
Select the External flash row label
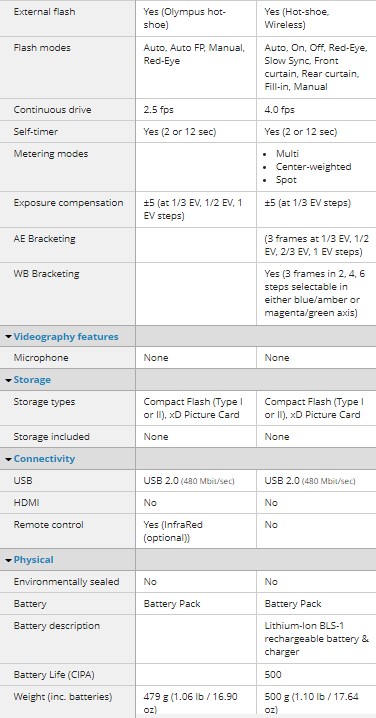click(44, 11)
